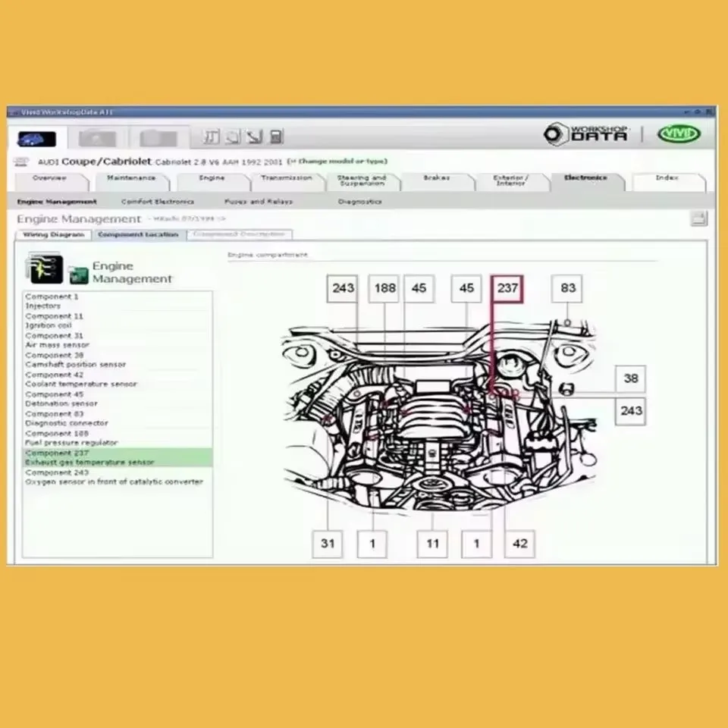Switch to the Wiring Diagram tab
728x728 pixels.
tap(53, 235)
